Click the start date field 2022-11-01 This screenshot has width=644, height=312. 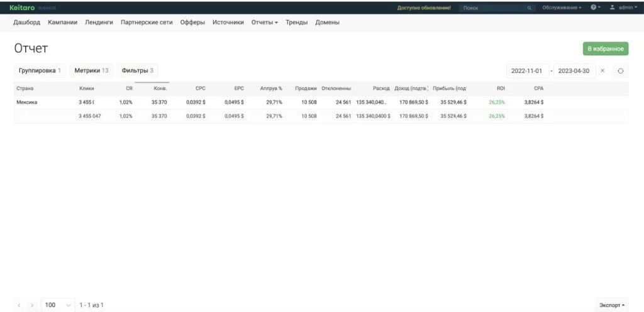pos(528,70)
